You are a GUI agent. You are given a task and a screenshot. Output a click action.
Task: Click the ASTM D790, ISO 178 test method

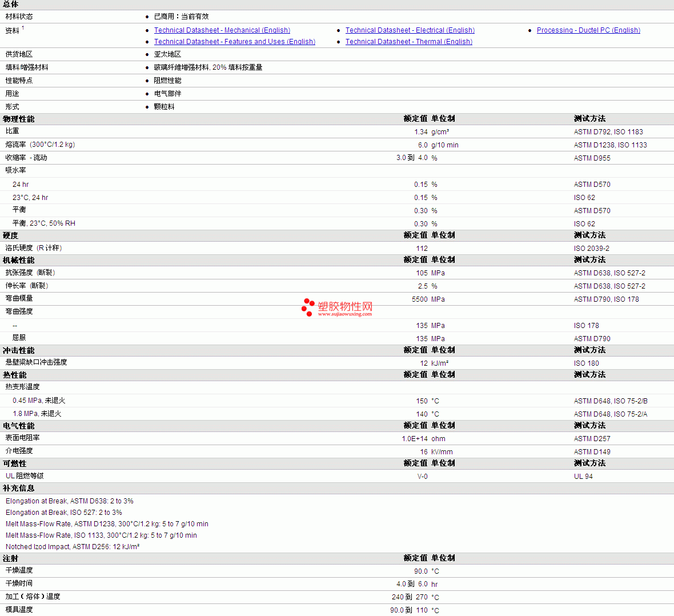(606, 299)
